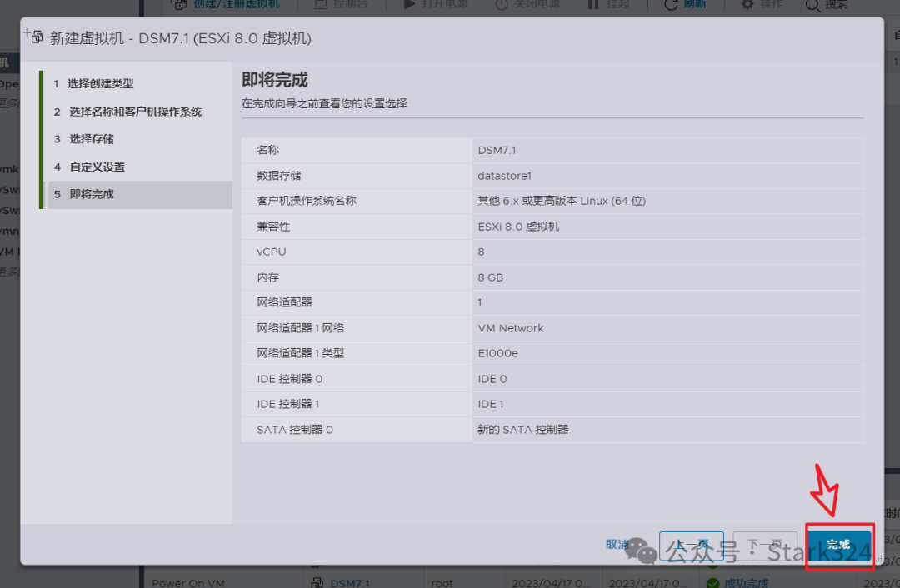This screenshot has height=588, width=900.
Task: Open the DSM7.1 link in the task list
Action: (x=351, y=582)
